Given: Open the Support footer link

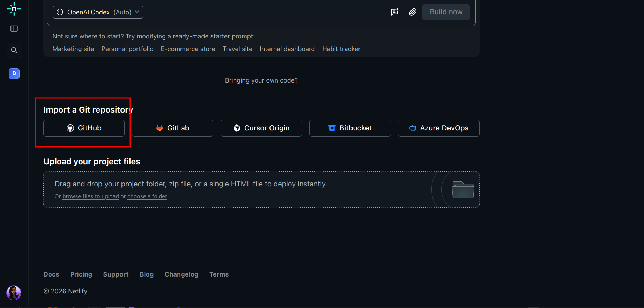Looking at the screenshot, I should pyautogui.click(x=116, y=274).
